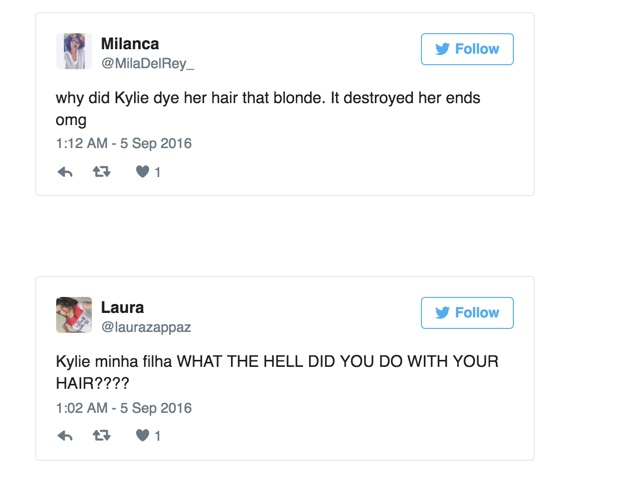629x488 pixels.
Task: Follow Laura on Twitter
Action: (x=467, y=313)
